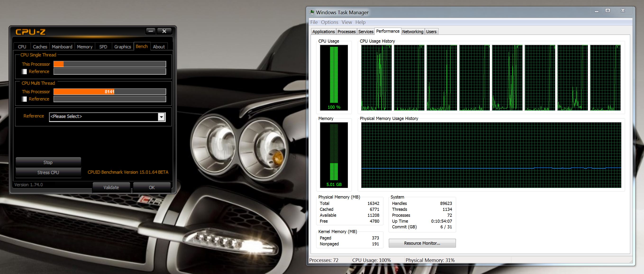644x274 pixels.
Task: Click the Physical Memory Usage History graph
Action: [x=491, y=155]
